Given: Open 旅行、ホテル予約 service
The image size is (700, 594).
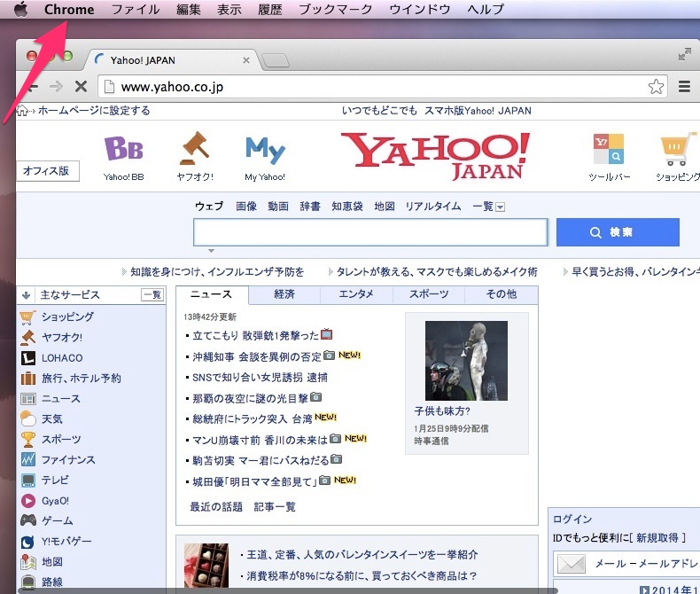Looking at the screenshot, I should 81,379.
